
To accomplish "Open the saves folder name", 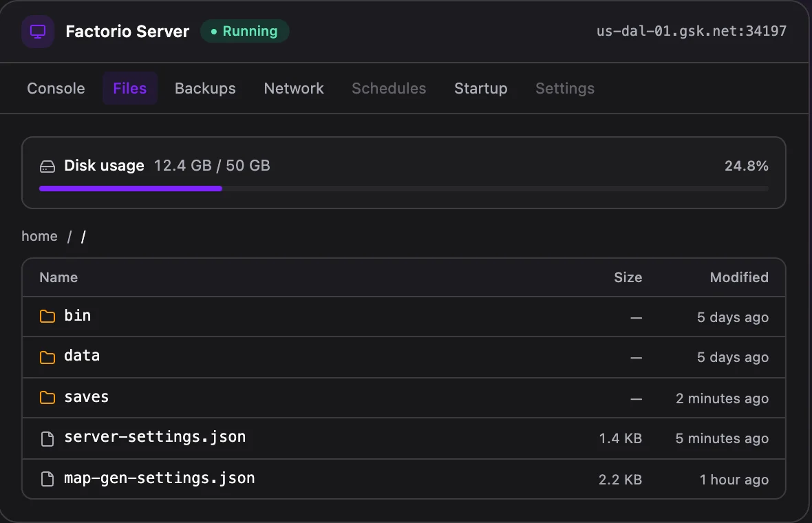I will point(87,396).
